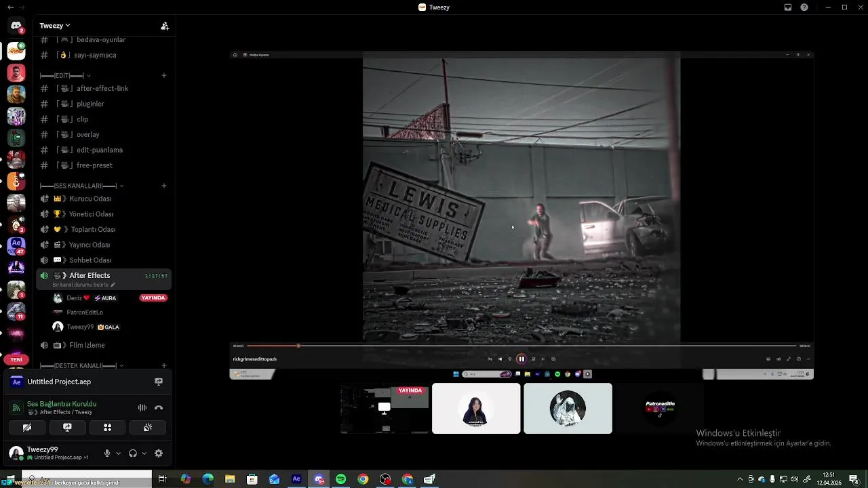This screenshot has height=488, width=868.
Task: Click the invite people icon beside Tweezy
Action: click(164, 26)
